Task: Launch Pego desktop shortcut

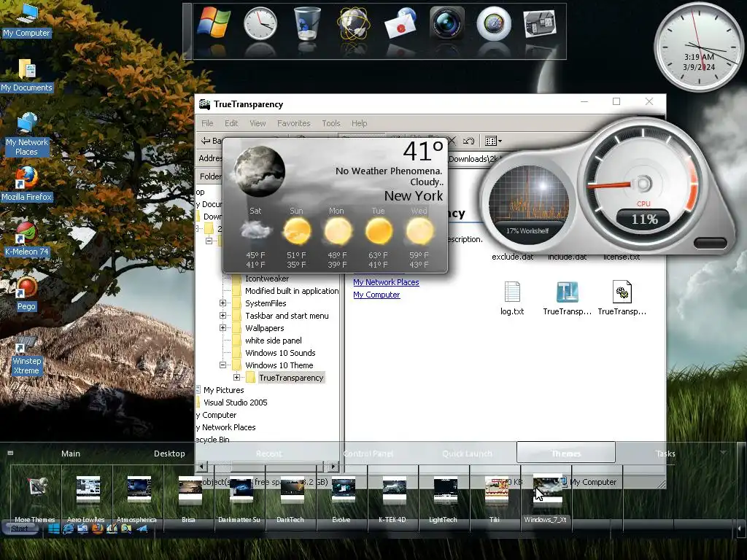Action: point(26,294)
